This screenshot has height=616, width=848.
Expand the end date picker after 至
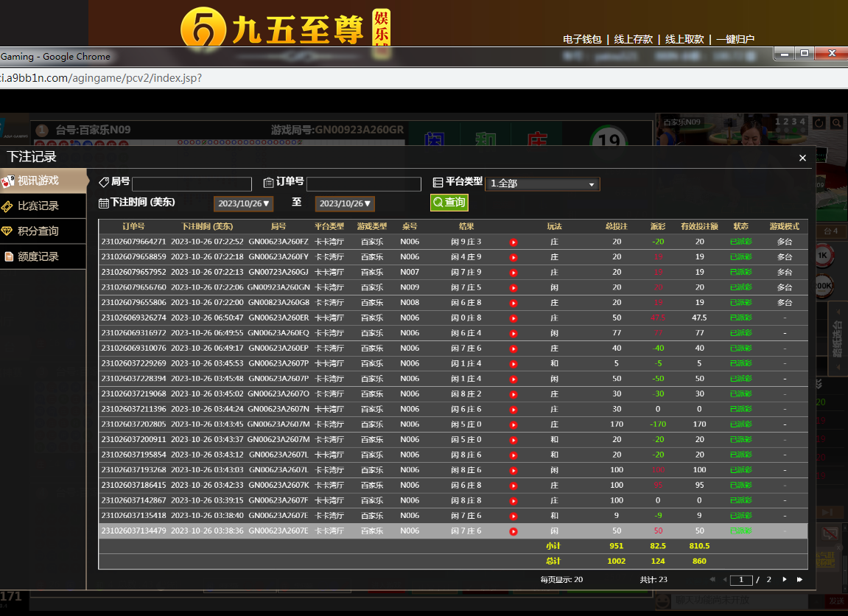[x=346, y=203]
